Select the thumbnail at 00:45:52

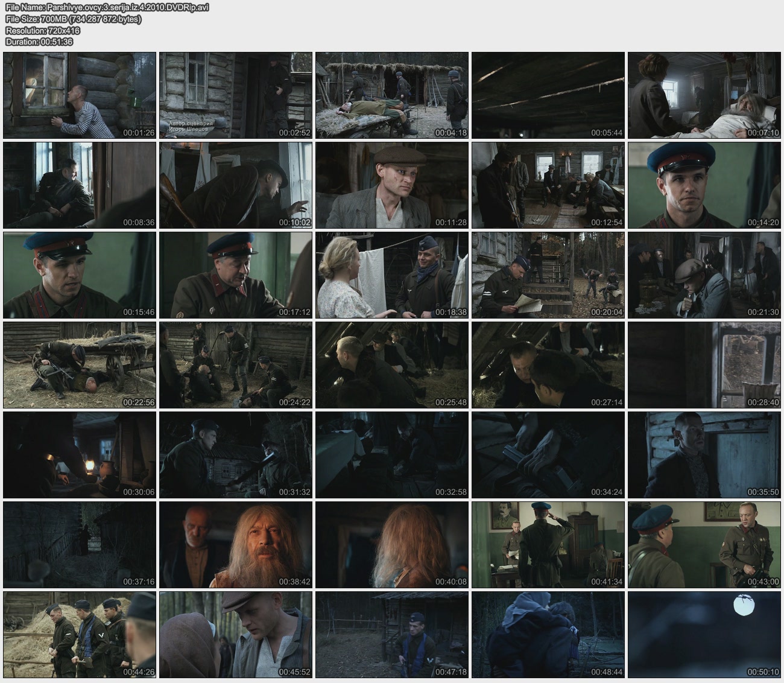(x=236, y=635)
